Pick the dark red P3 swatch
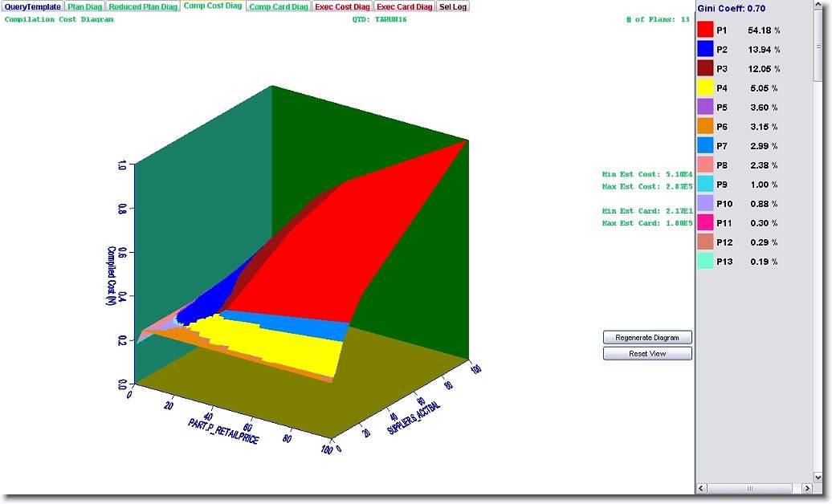The image size is (832, 504). 705,69
